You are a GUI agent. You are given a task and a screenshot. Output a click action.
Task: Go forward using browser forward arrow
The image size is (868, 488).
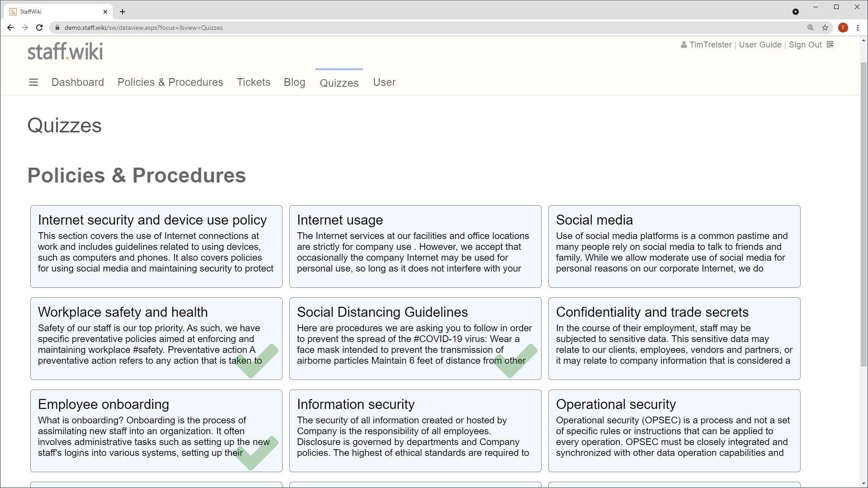pos(25,28)
